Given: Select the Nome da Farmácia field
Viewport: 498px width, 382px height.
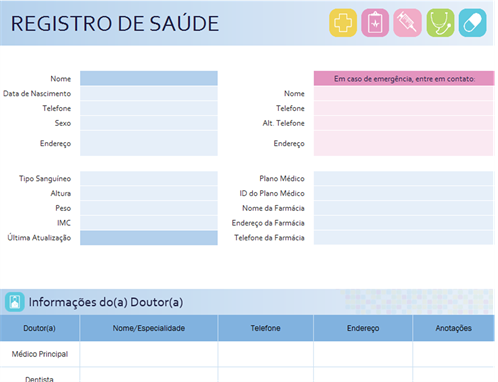Looking at the screenshot, I should point(403,208).
